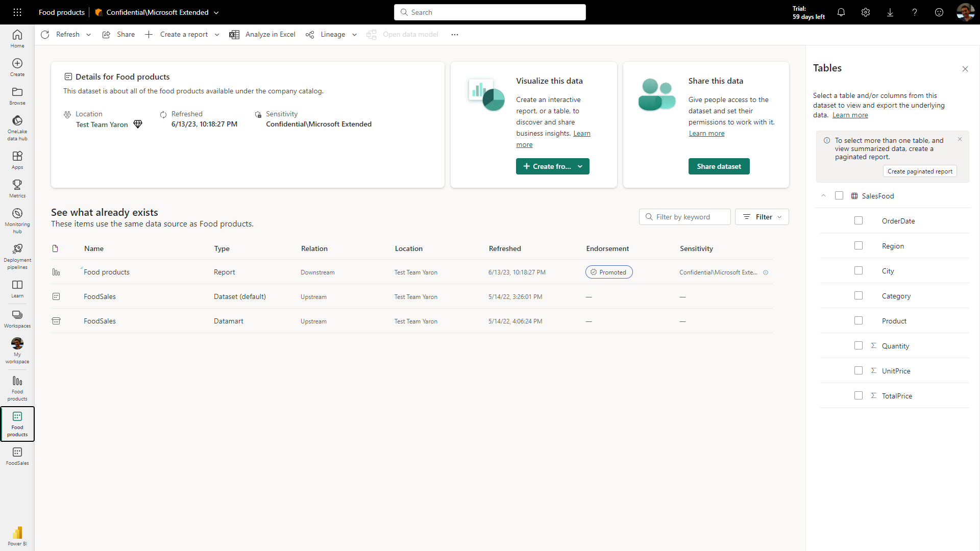Expand the Lineage dropdown arrow
980x551 pixels.
(x=355, y=35)
